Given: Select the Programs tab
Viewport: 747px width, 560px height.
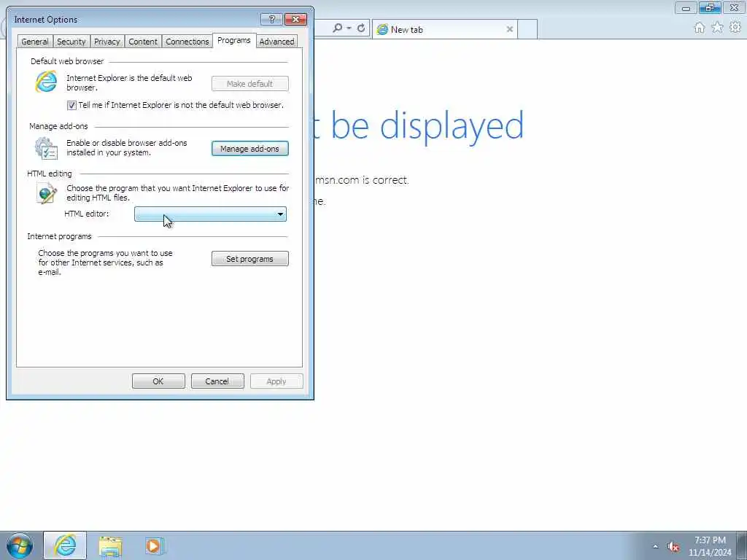Looking at the screenshot, I should pyautogui.click(x=234, y=41).
